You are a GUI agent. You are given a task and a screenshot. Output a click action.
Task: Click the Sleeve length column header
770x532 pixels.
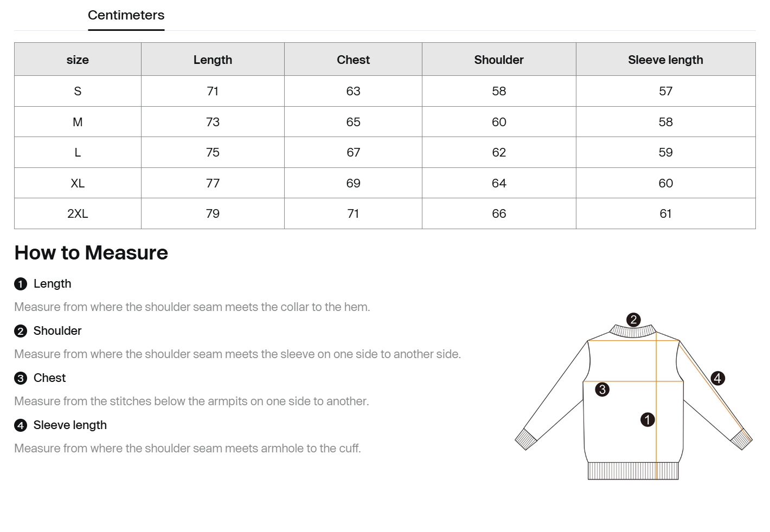[x=665, y=60]
